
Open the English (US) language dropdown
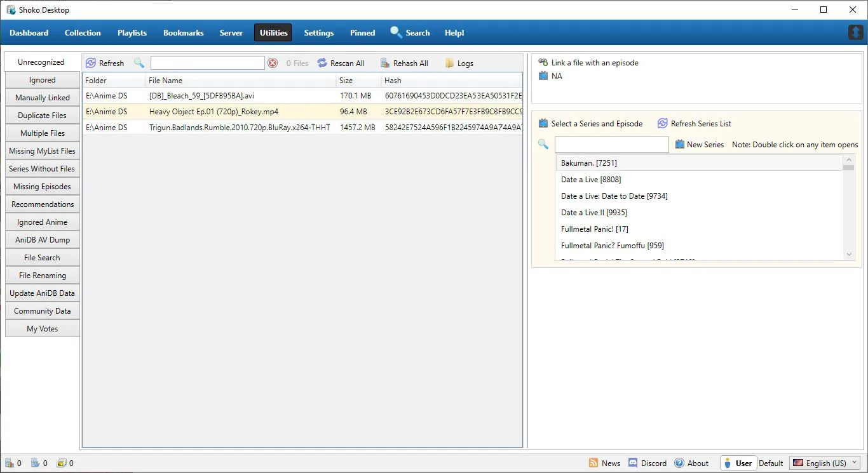click(825, 463)
